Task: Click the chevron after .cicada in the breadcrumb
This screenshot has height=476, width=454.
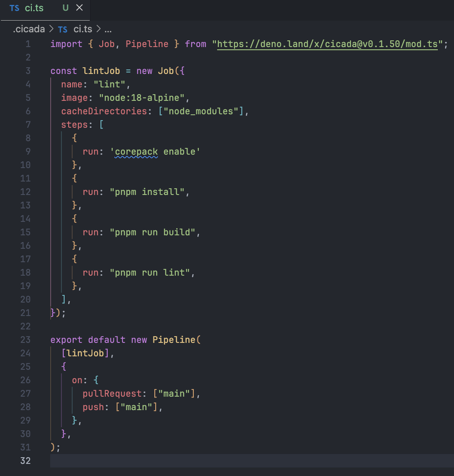Action: click(51, 30)
